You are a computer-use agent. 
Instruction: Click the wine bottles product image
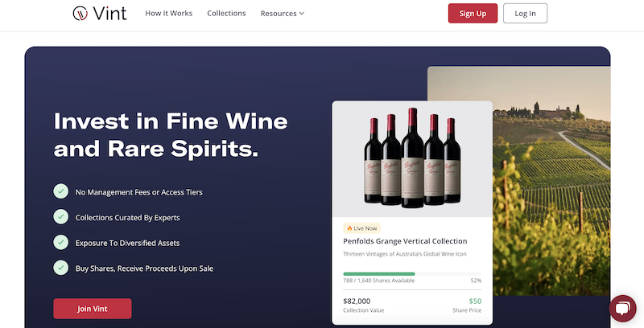[x=411, y=158]
